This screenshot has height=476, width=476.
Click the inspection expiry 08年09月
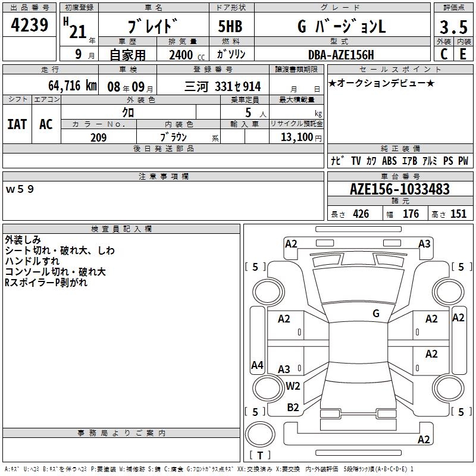click(x=130, y=87)
